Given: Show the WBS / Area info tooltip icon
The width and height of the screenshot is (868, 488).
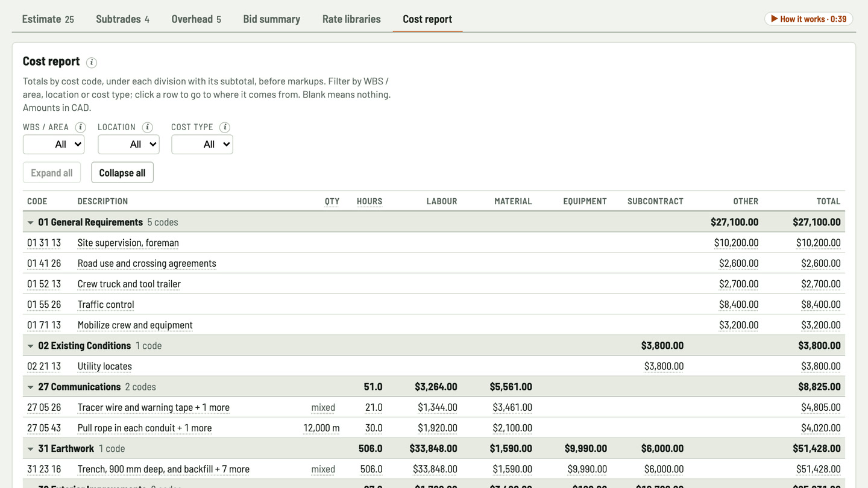Looking at the screenshot, I should coord(80,127).
